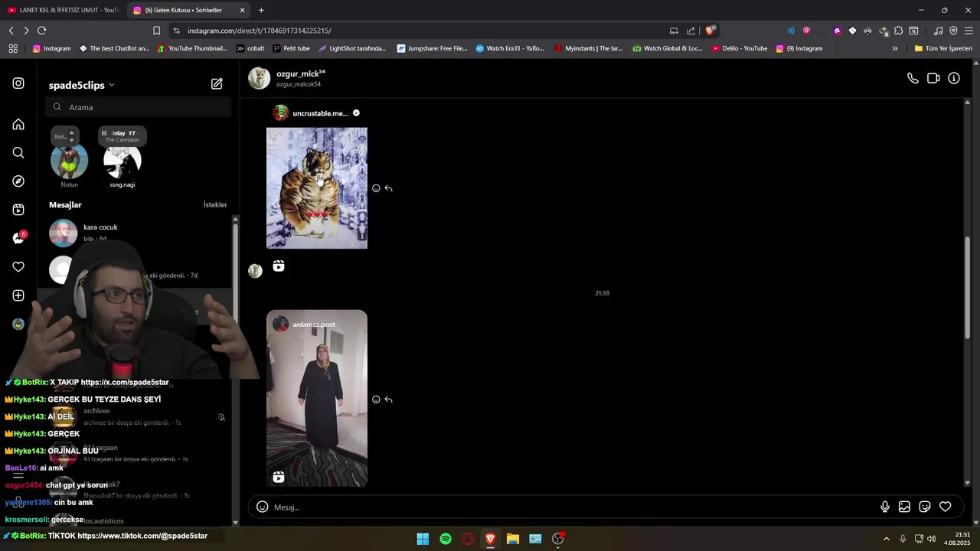
Task: Open the cobalt bookmark
Action: 250,48
